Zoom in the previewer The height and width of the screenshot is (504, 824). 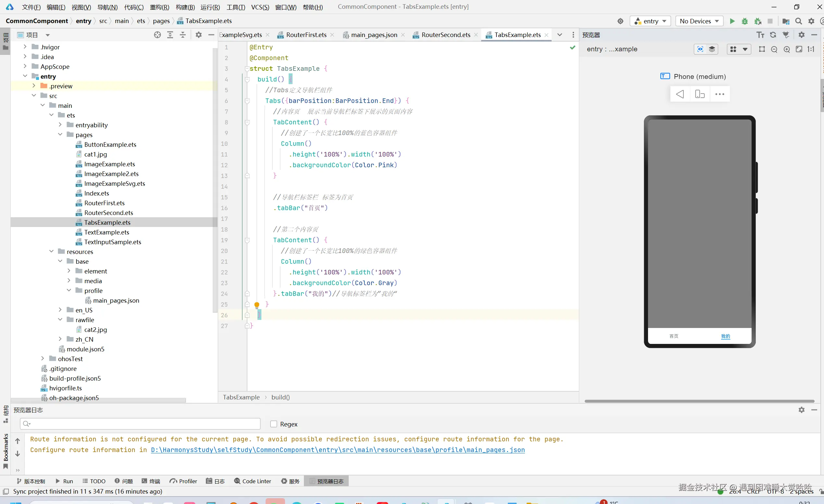787,49
